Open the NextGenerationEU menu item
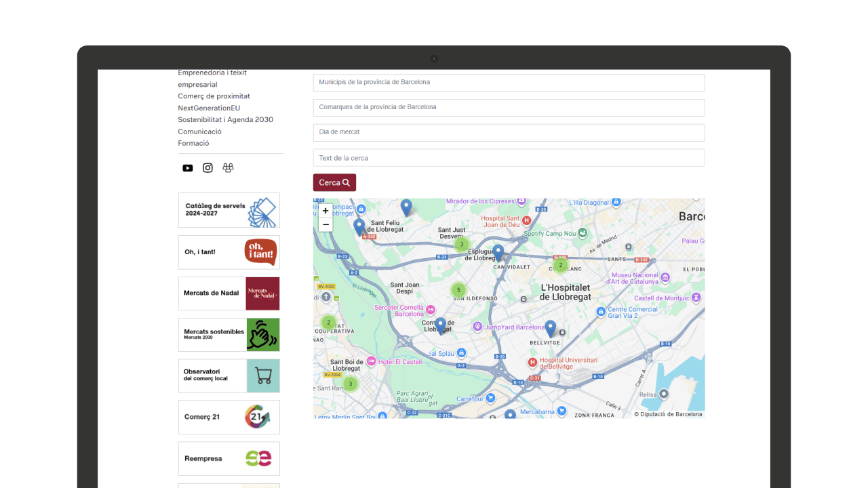Image resolution: width=868 pixels, height=488 pixels. coord(209,108)
